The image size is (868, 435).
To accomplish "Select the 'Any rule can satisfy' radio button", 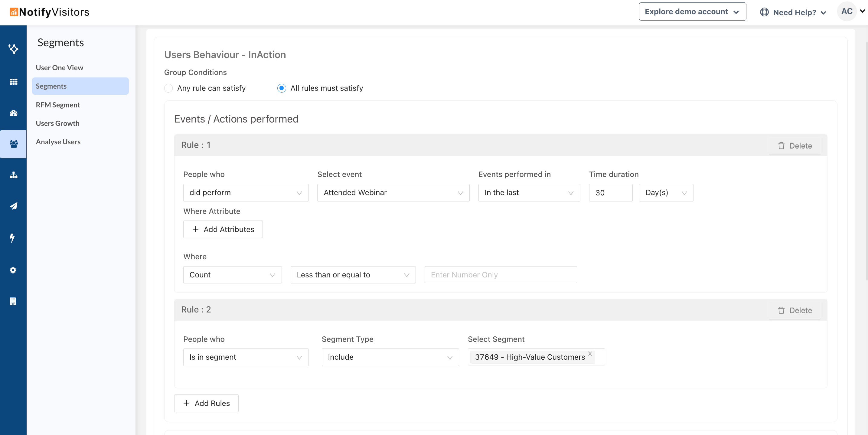I will 168,88.
